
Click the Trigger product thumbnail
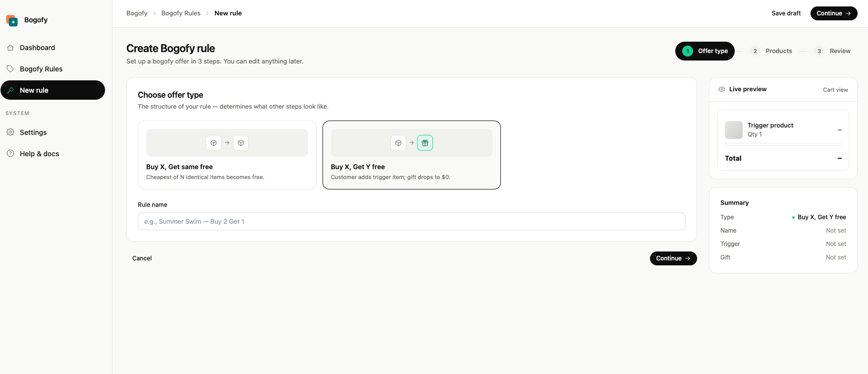pos(734,130)
